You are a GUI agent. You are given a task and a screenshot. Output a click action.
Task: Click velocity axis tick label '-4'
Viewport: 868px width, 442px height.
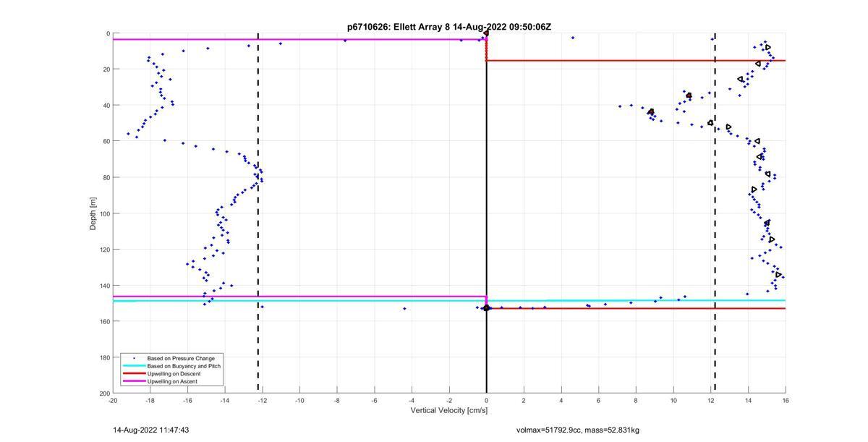coord(412,400)
